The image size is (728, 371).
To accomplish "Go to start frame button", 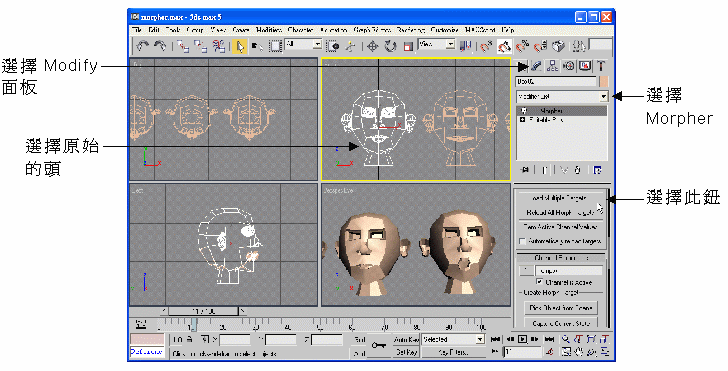I will tap(496, 339).
